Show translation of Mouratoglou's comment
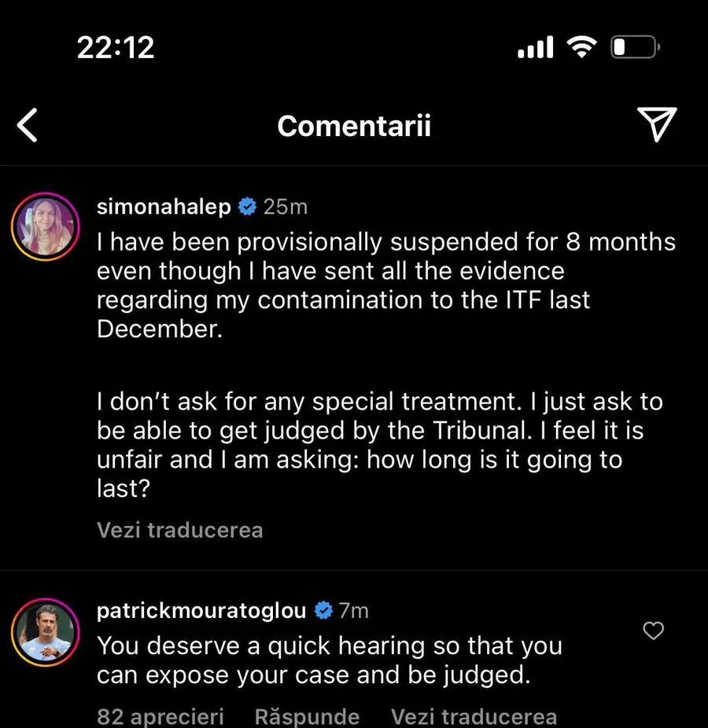The height and width of the screenshot is (728, 708). (474, 716)
